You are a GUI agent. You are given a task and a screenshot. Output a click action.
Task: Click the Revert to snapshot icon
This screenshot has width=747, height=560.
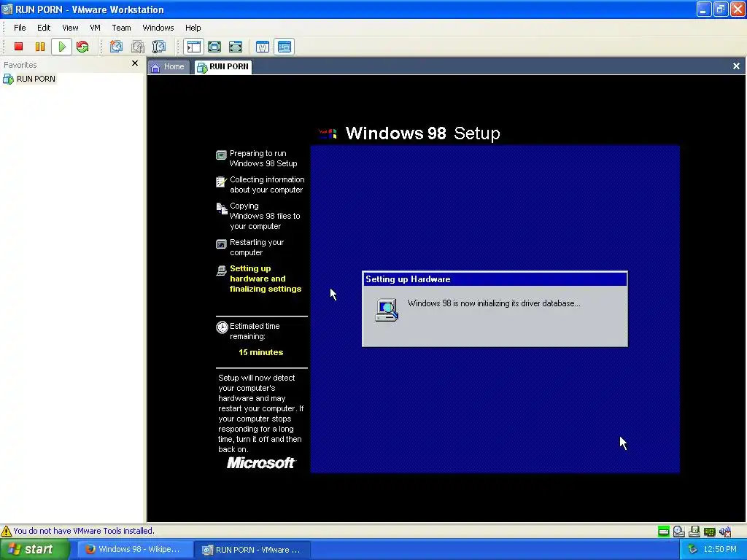[x=138, y=47]
